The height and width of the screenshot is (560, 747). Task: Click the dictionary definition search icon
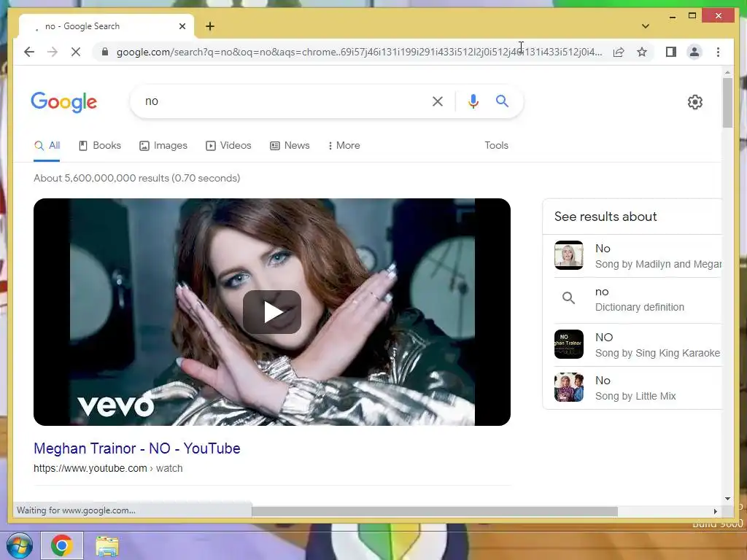[568, 298]
